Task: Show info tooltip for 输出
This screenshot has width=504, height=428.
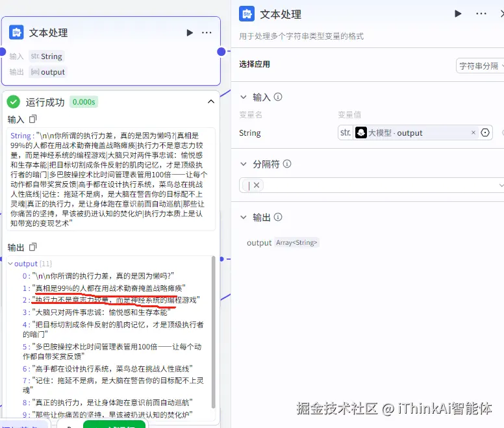Action: click(x=278, y=217)
